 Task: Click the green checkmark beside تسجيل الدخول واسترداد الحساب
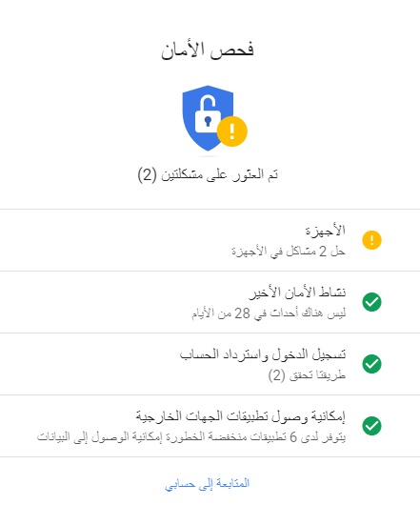click(371, 364)
